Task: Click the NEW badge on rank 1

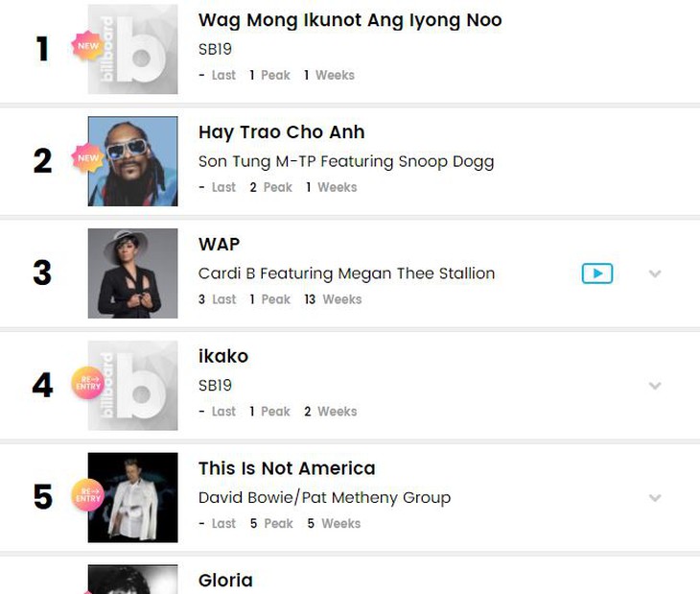Action: [87, 46]
